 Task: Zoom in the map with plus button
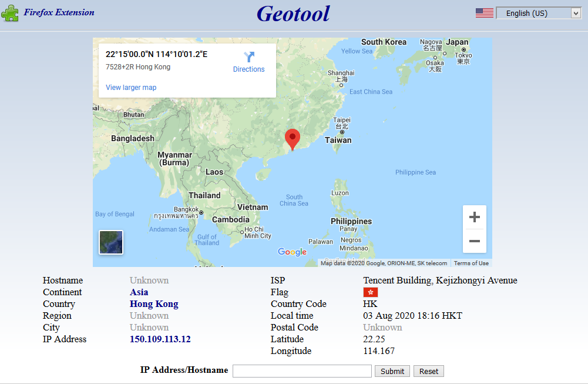tap(475, 217)
